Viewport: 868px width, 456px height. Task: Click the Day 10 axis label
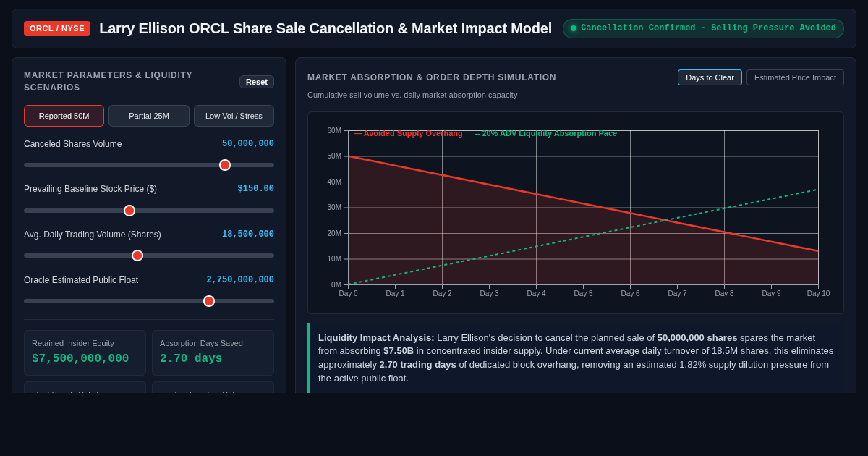pyautogui.click(x=818, y=293)
